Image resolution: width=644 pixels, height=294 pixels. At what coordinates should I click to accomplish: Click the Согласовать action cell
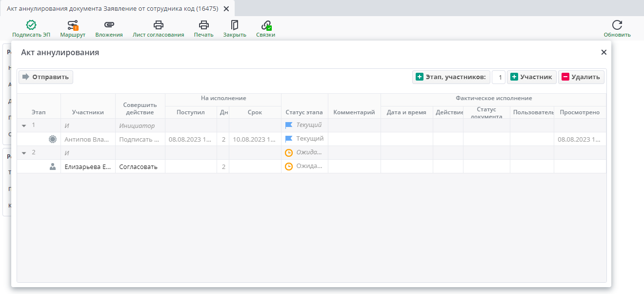point(139,167)
